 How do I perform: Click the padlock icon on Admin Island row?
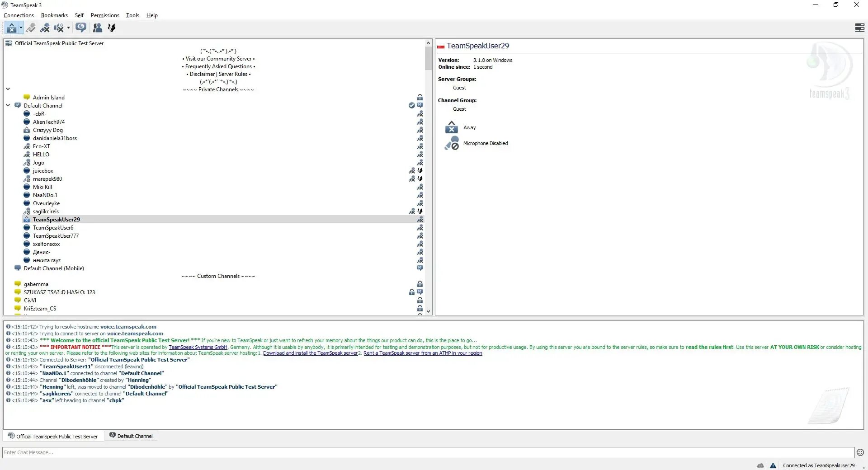click(x=420, y=97)
